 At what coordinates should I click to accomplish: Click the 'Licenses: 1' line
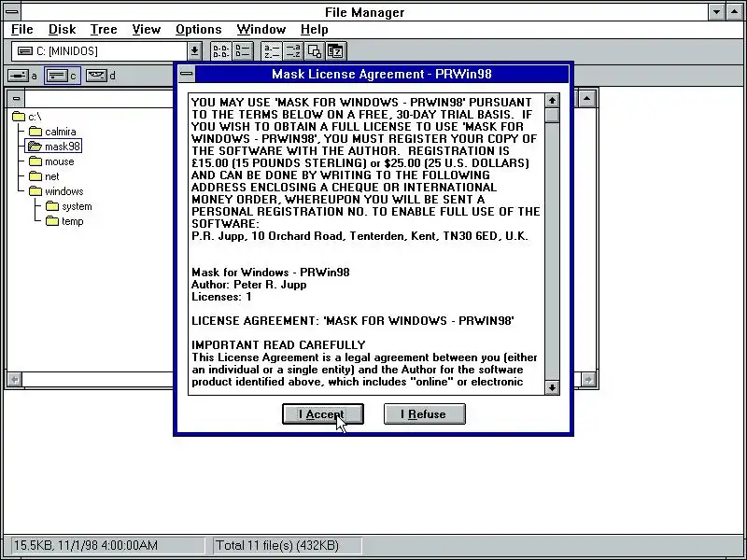221,297
